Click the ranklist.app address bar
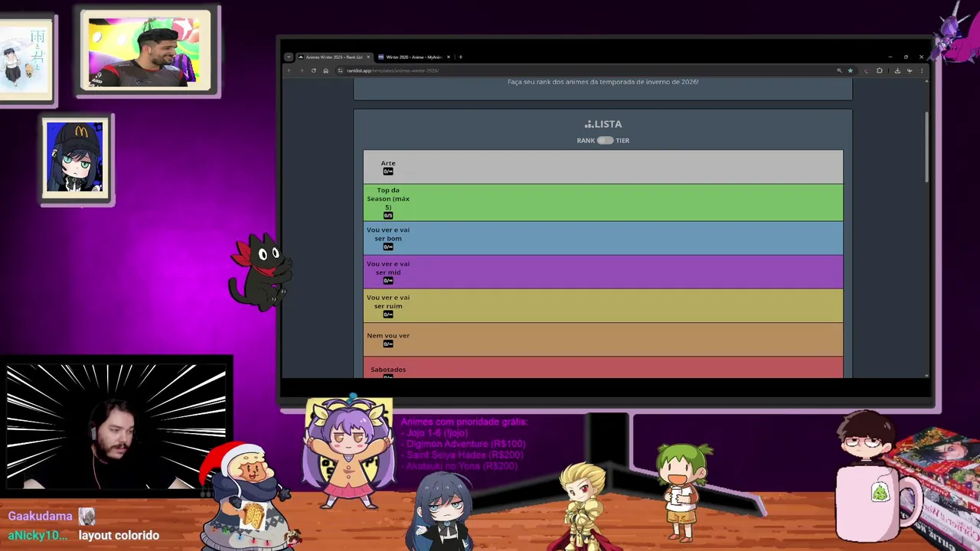This screenshot has height=551, width=980. 597,70
